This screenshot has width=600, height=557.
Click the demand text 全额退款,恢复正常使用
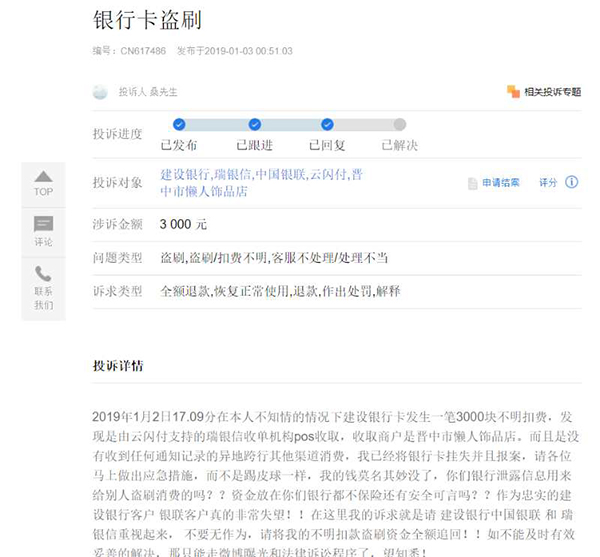pyautogui.click(x=225, y=292)
